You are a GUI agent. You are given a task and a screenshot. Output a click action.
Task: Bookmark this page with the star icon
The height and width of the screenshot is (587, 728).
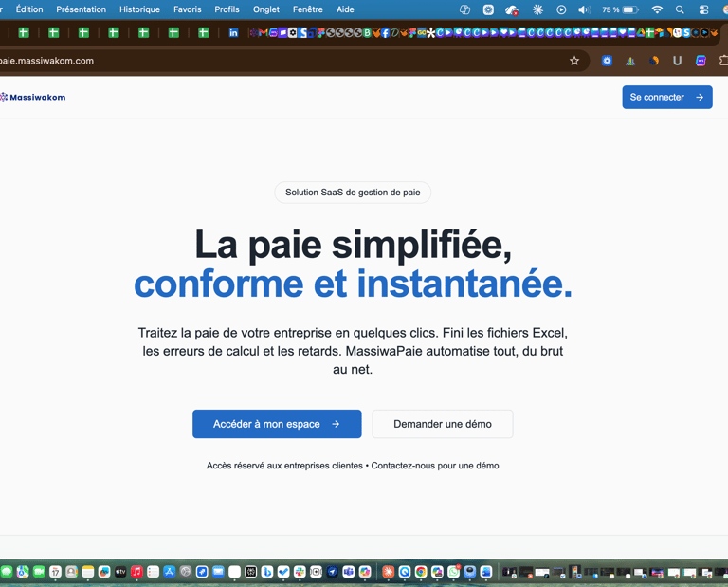click(x=574, y=61)
